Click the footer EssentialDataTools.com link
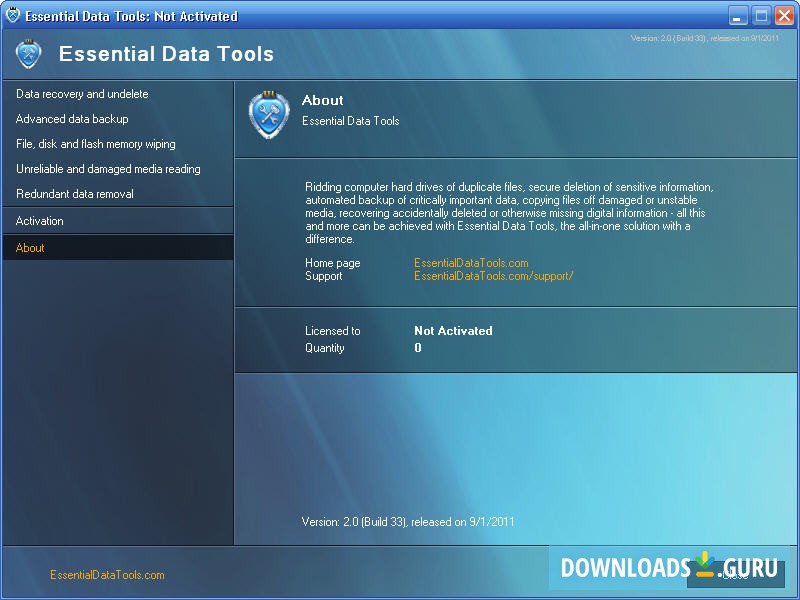 click(107, 575)
